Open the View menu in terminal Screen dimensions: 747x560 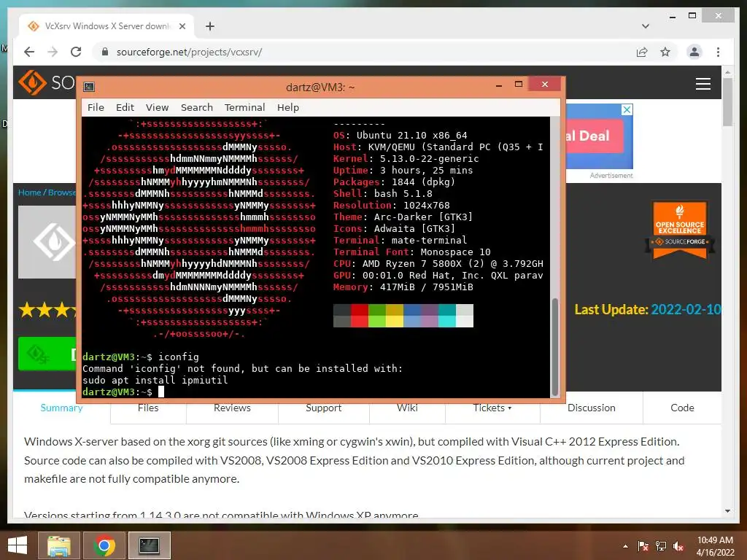[158, 108]
